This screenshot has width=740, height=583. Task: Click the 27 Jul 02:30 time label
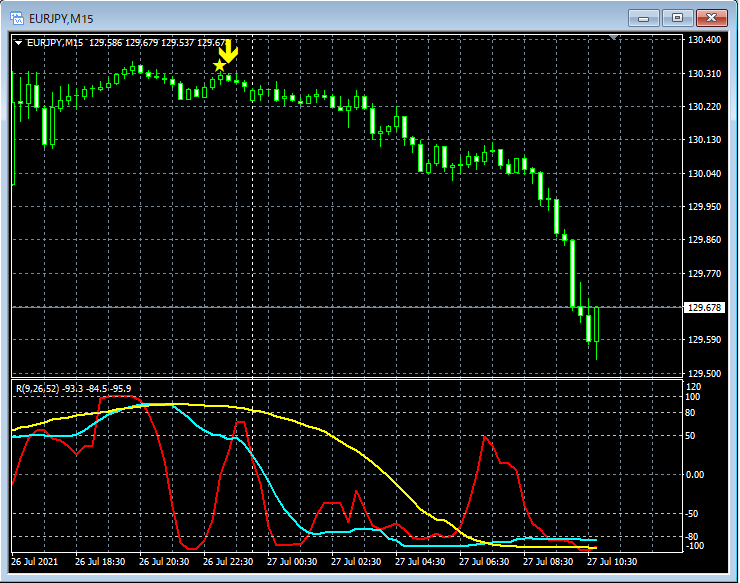pos(356,562)
